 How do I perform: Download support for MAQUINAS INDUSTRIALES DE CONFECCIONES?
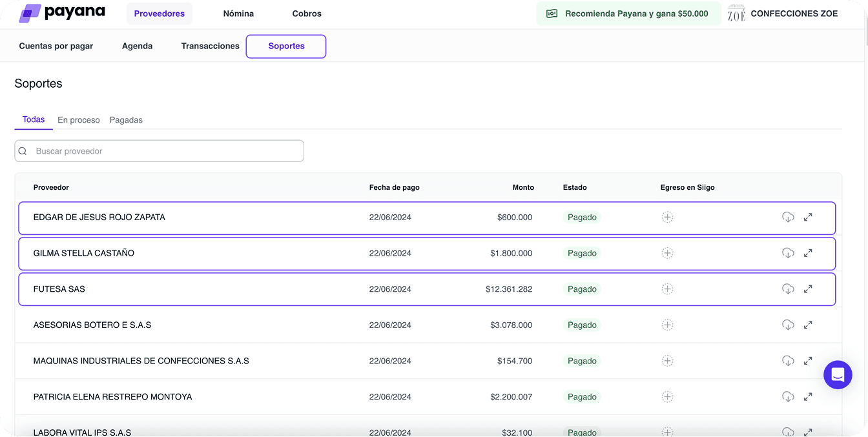pyautogui.click(x=788, y=361)
